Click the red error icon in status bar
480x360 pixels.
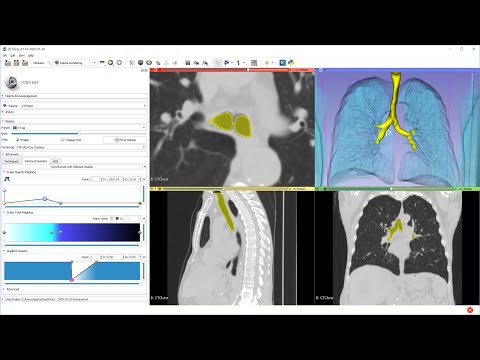pyautogui.click(x=470, y=310)
